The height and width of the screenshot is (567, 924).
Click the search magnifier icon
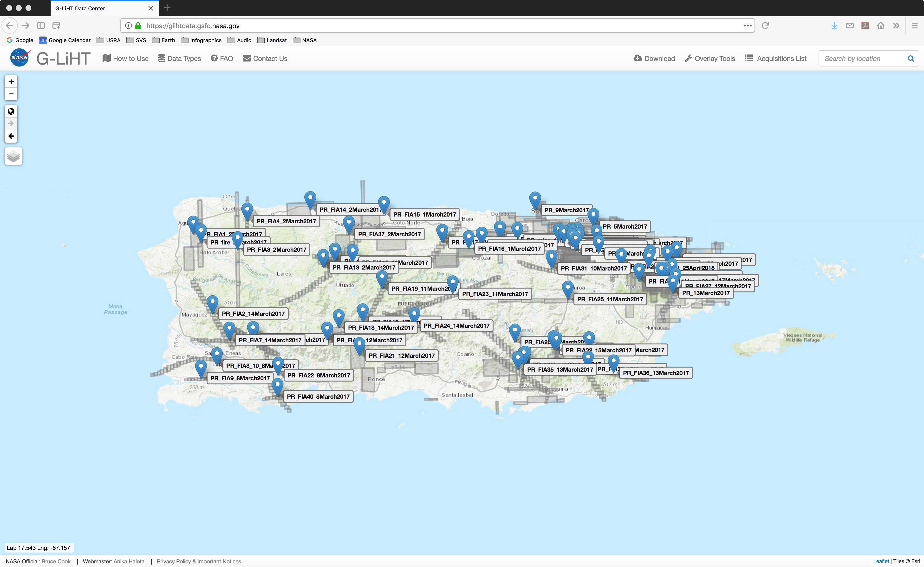click(911, 59)
